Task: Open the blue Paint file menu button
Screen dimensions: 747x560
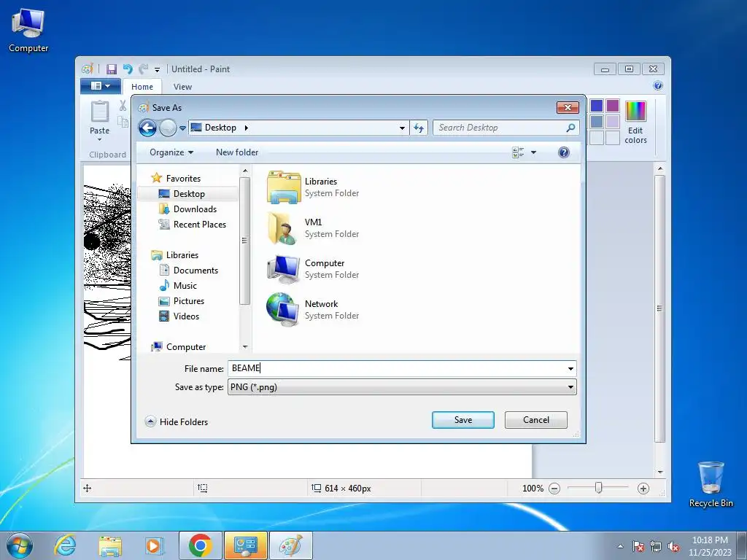Action: pyautogui.click(x=101, y=86)
